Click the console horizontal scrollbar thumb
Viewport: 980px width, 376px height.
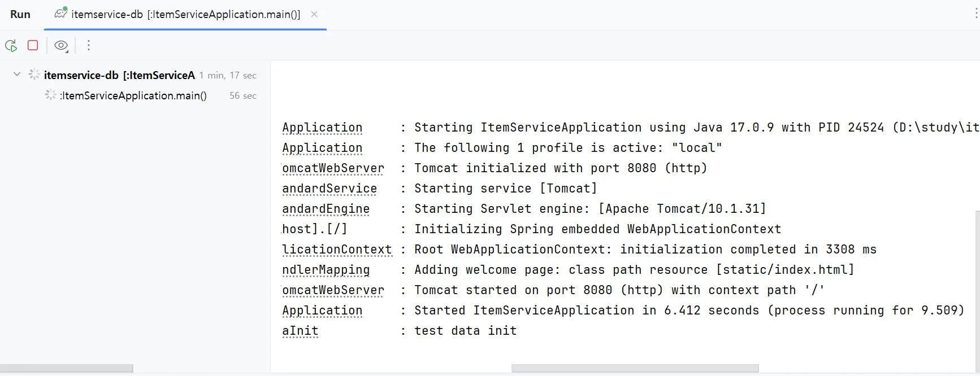(x=634, y=368)
